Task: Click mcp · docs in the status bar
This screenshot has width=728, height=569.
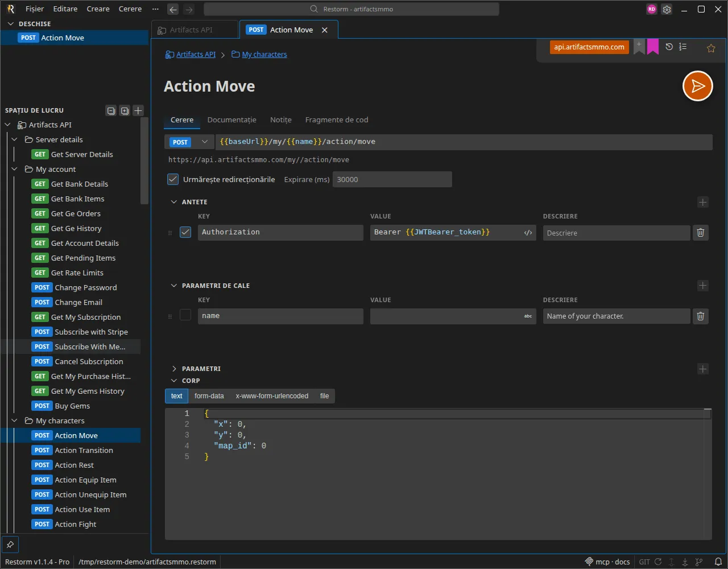Action: coord(607,562)
